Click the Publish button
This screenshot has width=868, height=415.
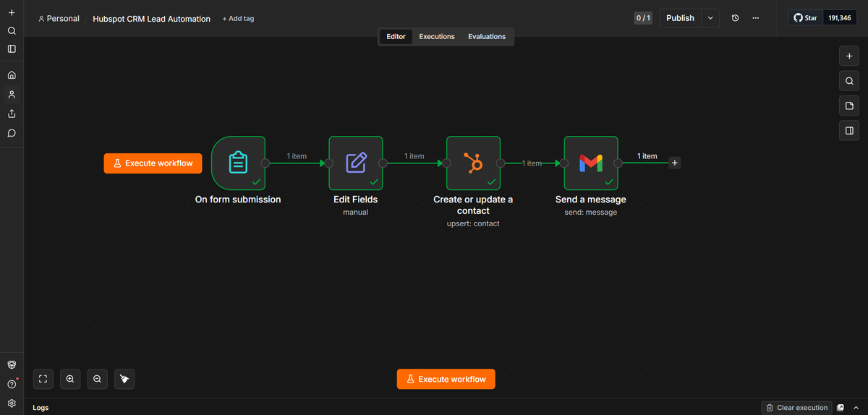680,18
